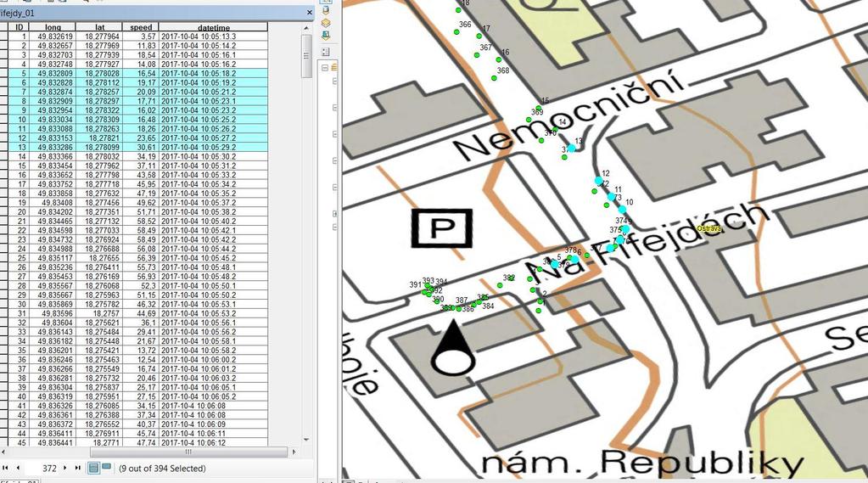Click the selected records count text
The image size is (868, 483).
tap(162, 468)
